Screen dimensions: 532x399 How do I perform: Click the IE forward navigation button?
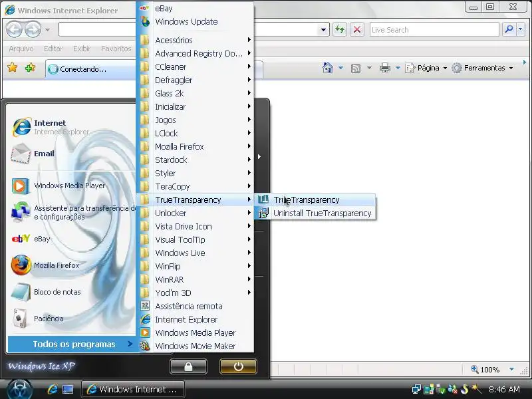[33, 29]
